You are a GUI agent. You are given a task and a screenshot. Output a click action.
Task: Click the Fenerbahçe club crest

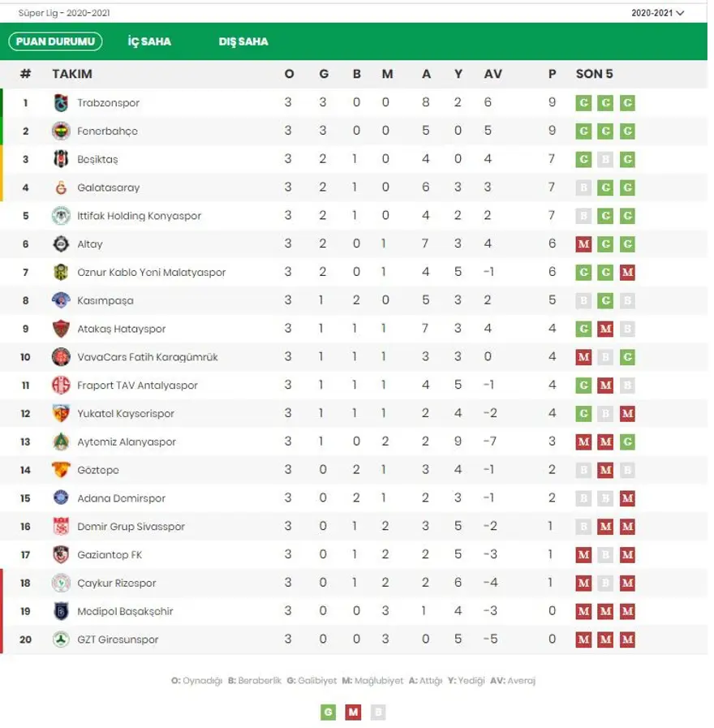pyautogui.click(x=62, y=131)
